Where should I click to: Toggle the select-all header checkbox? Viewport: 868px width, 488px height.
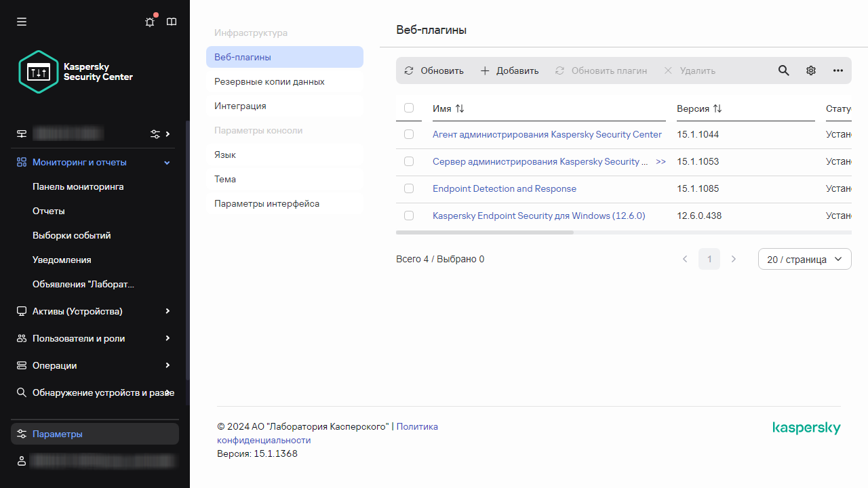409,108
